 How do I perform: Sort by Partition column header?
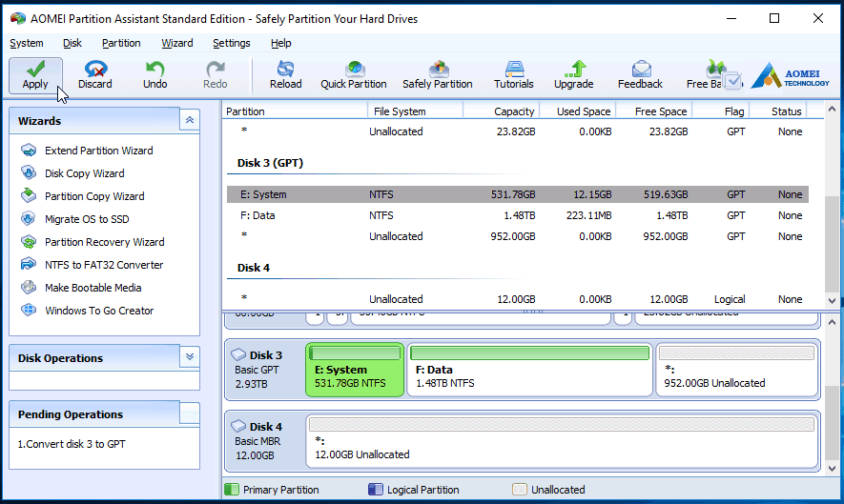click(x=295, y=111)
